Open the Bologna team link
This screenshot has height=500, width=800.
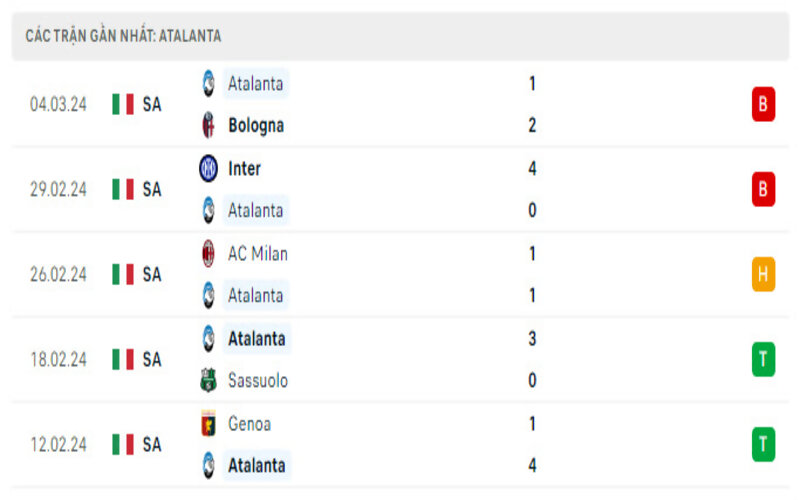tap(255, 125)
